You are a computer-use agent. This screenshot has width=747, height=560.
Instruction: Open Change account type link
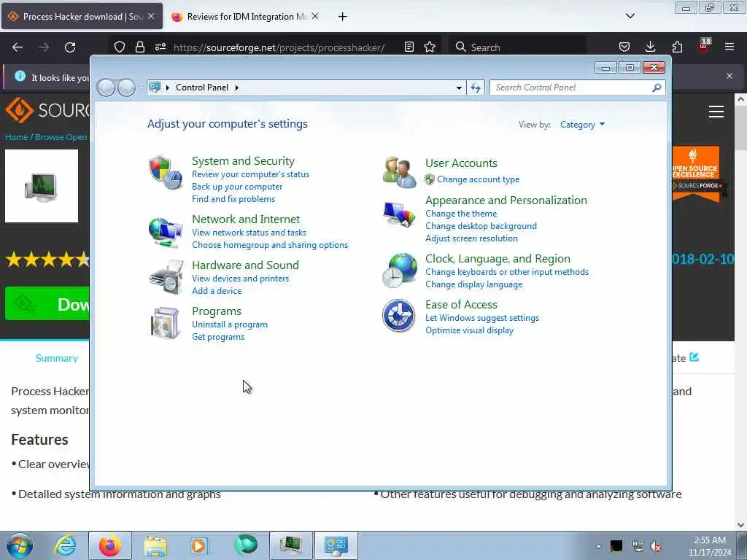tap(478, 179)
